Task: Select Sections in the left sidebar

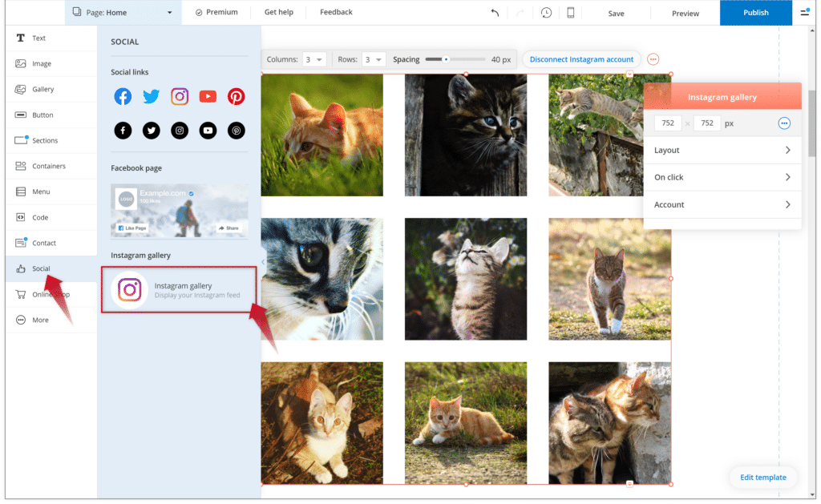Action: 45,141
